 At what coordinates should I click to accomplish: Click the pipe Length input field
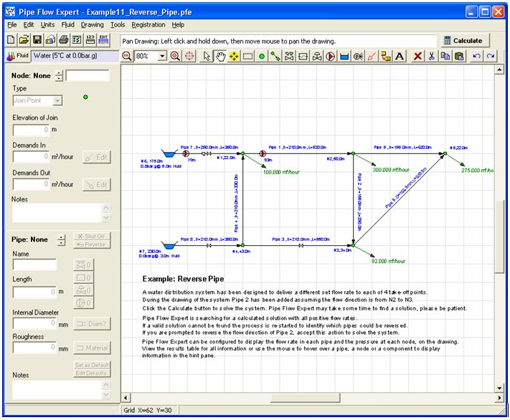coord(33,292)
